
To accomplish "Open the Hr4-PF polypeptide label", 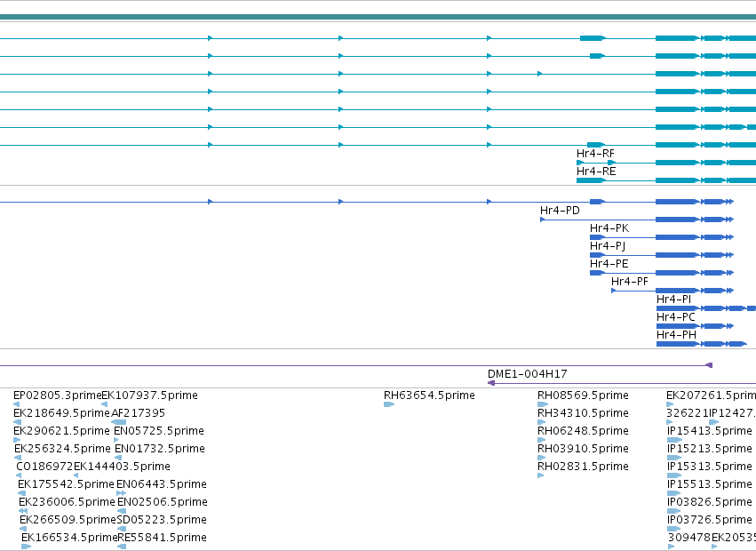I will [x=630, y=282].
